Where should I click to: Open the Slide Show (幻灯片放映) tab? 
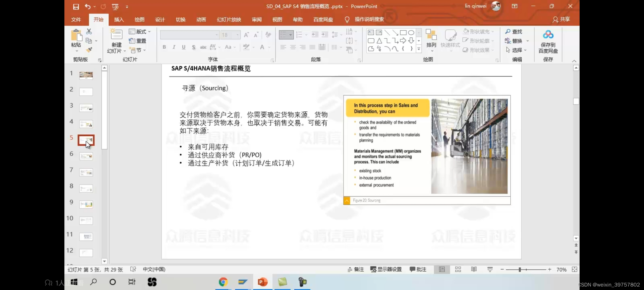tap(229, 20)
